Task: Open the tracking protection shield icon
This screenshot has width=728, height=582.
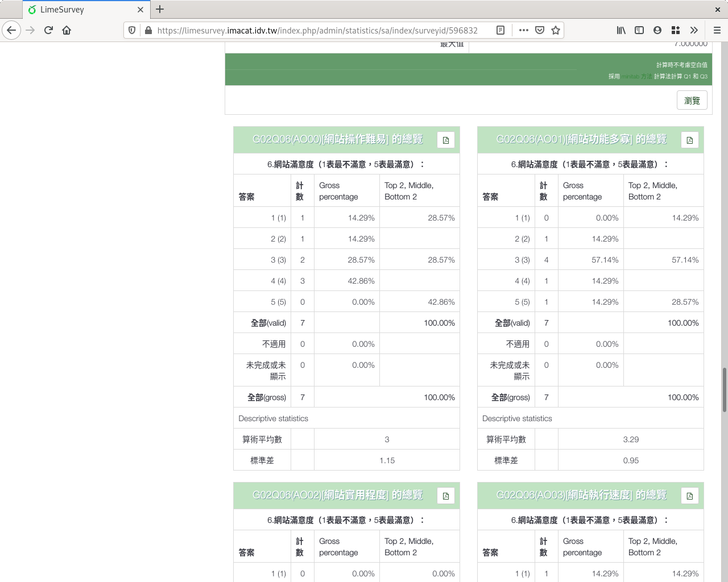Action: point(132,30)
